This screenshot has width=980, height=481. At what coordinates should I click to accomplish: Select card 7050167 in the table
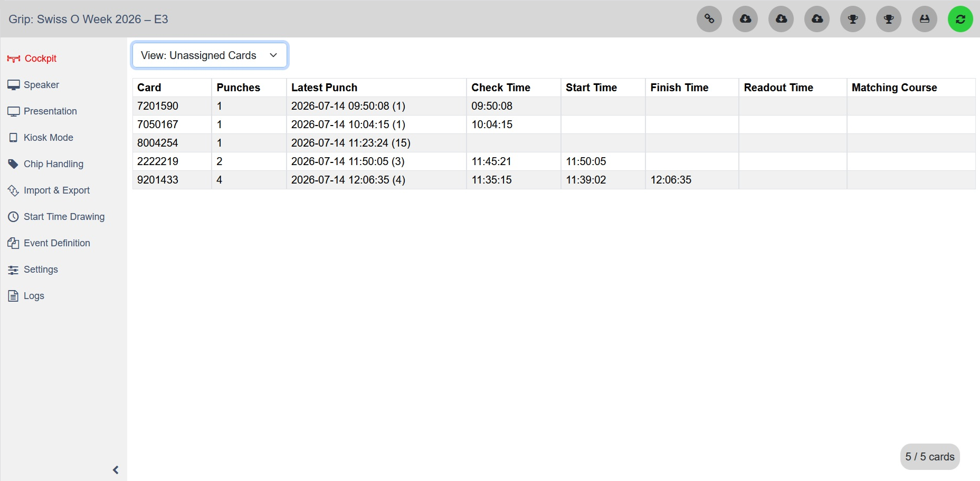(158, 124)
